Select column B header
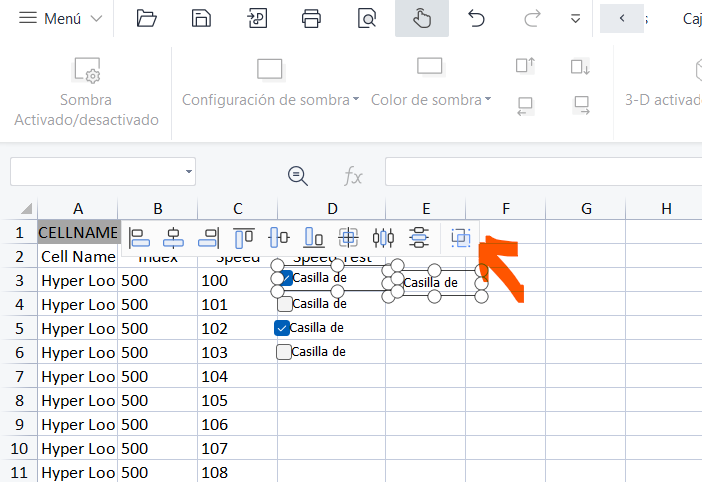The width and height of the screenshot is (702, 482). [158, 209]
